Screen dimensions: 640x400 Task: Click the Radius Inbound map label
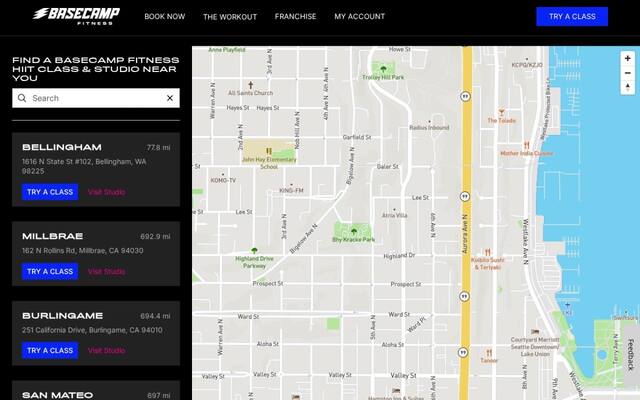[x=429, y=127]
